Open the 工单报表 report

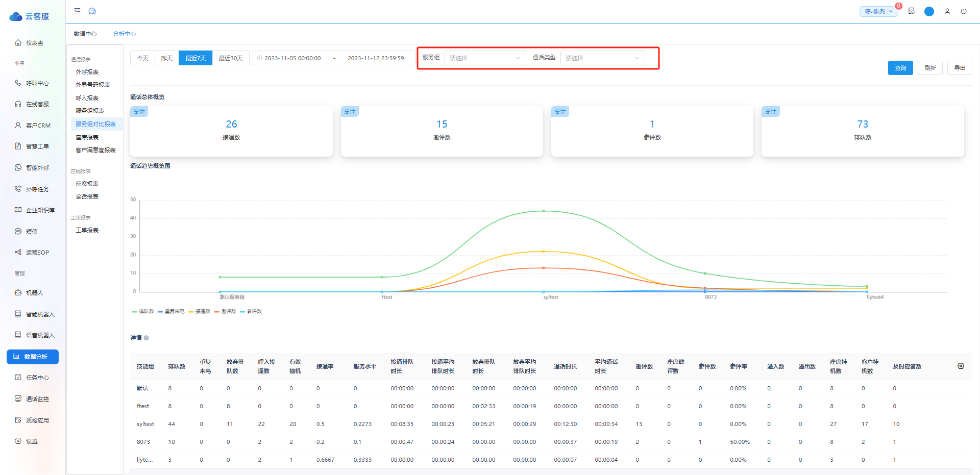(x=87, y=230)
